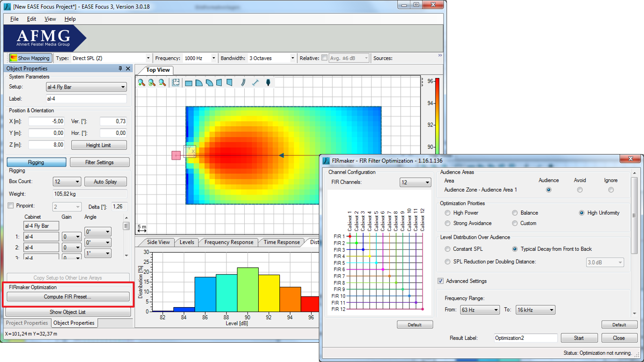Uncheck the Advanced Settings checkbox
The height and width of the screenshot is (362, 644).
point(440,281)
